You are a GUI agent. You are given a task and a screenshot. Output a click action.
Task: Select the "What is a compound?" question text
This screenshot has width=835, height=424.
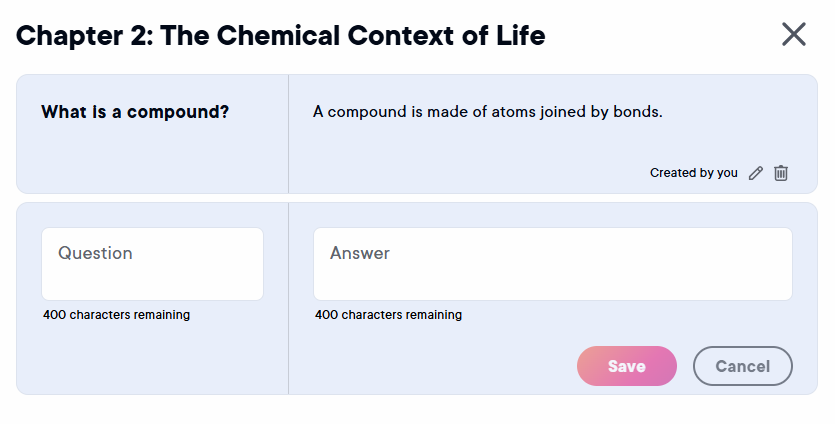(135, 112)
